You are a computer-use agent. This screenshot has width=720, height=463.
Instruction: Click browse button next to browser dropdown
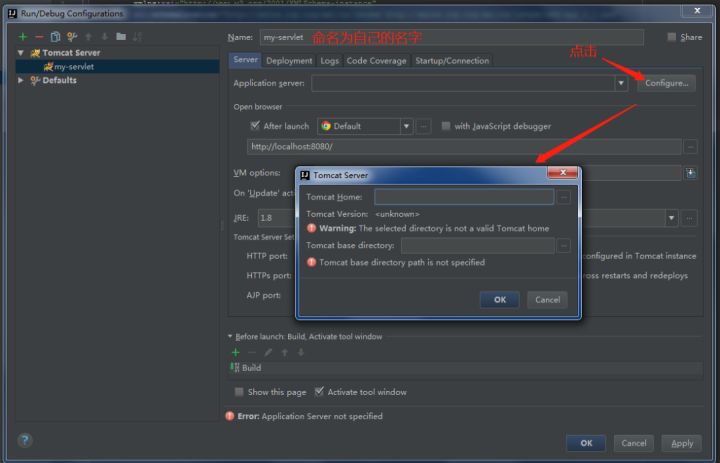point(423,126)
